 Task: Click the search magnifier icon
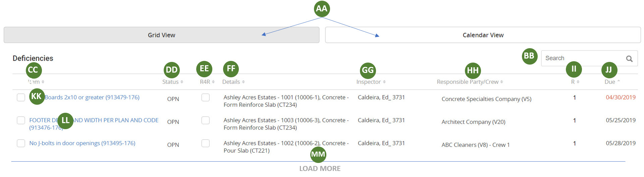pos(629,59)
